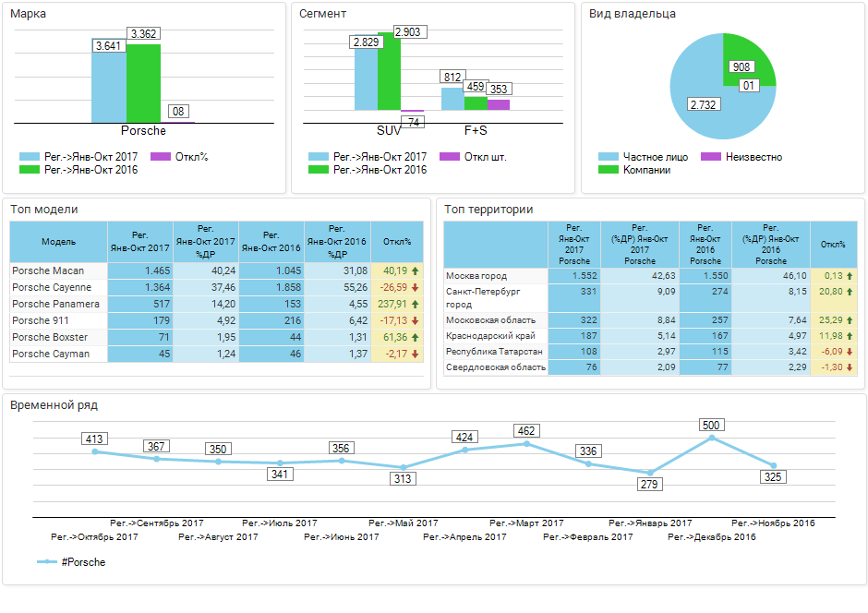
Task: Click the November 2016 point labeled 325
Action: (774, 465)
